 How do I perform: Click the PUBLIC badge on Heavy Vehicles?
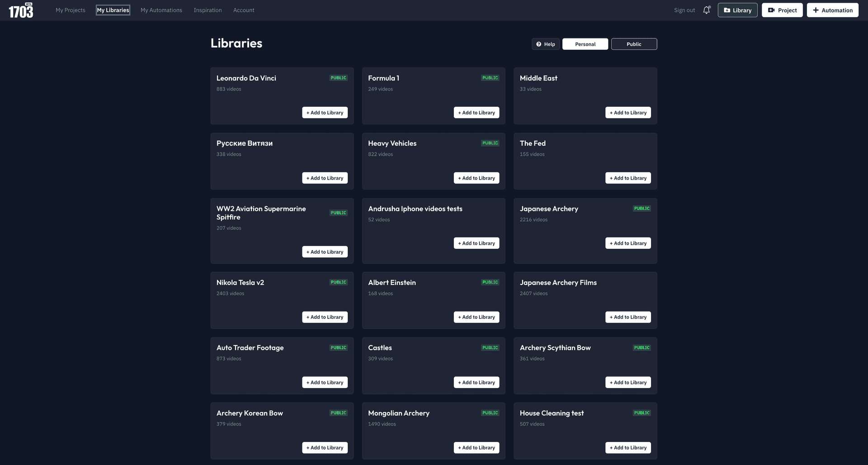[x=490, y=143]
